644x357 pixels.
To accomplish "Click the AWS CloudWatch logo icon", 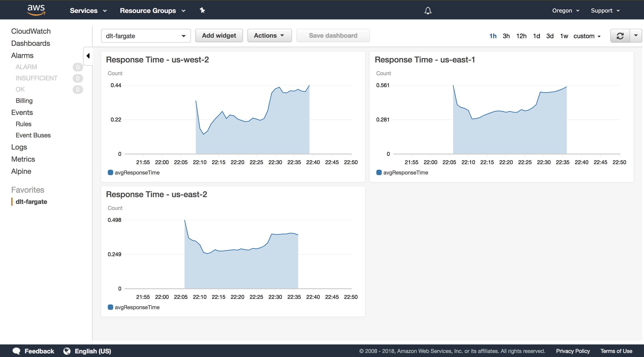I will click(31, 31).
